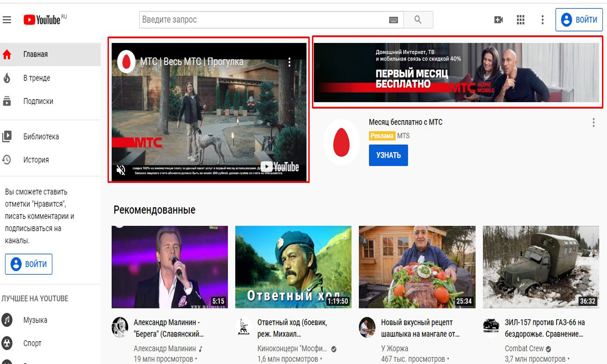Click the Войти button in header
Screen dimensions: 607x364
tap(579, 20)
